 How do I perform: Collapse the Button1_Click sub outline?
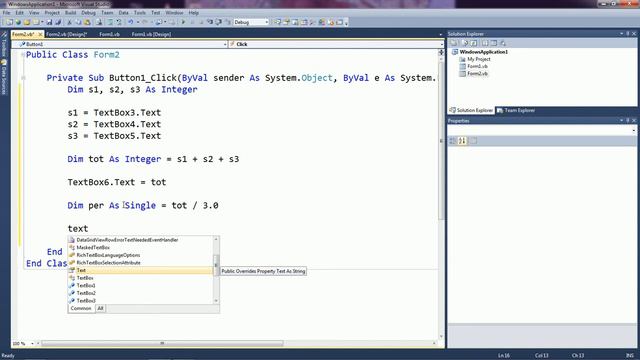[x=23, y=78]
